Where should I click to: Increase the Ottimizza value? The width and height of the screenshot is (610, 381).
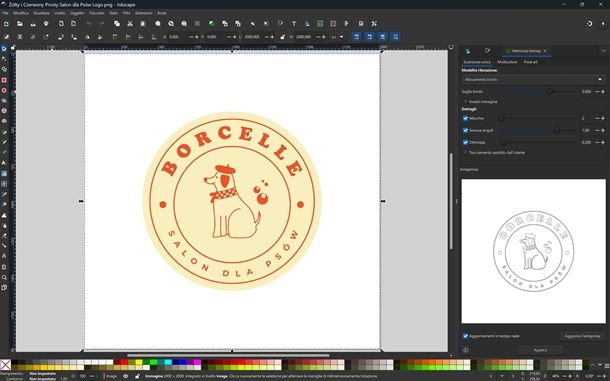[603, 142]
